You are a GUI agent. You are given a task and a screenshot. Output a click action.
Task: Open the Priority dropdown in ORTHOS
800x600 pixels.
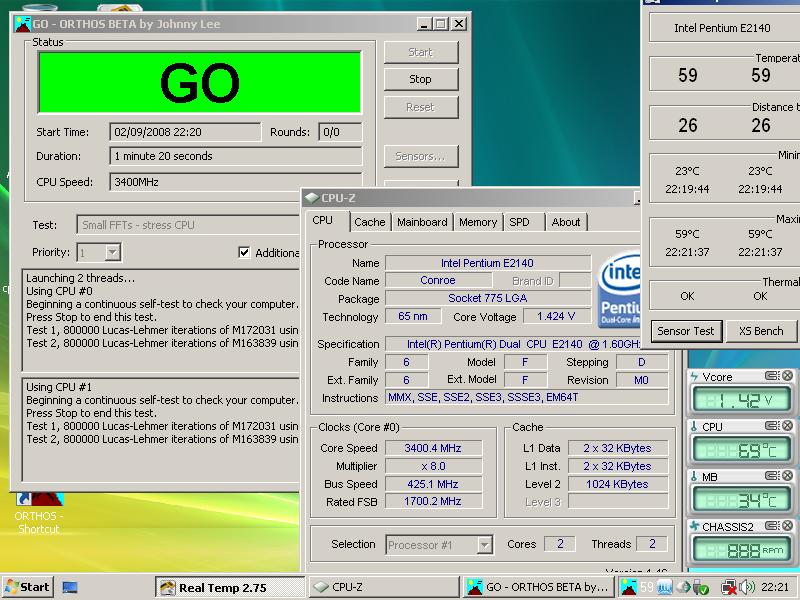(x=112, y=252)
